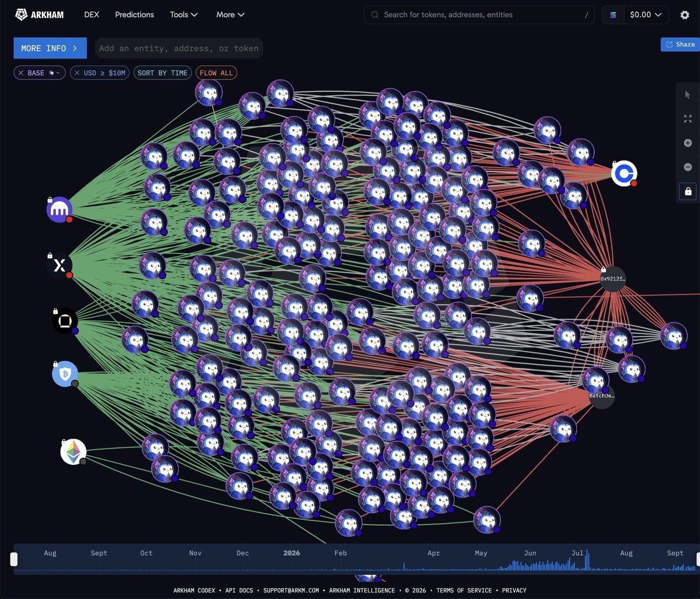
Task: Open the ARKHAM CODEX footer link
Action: point(194,590)
